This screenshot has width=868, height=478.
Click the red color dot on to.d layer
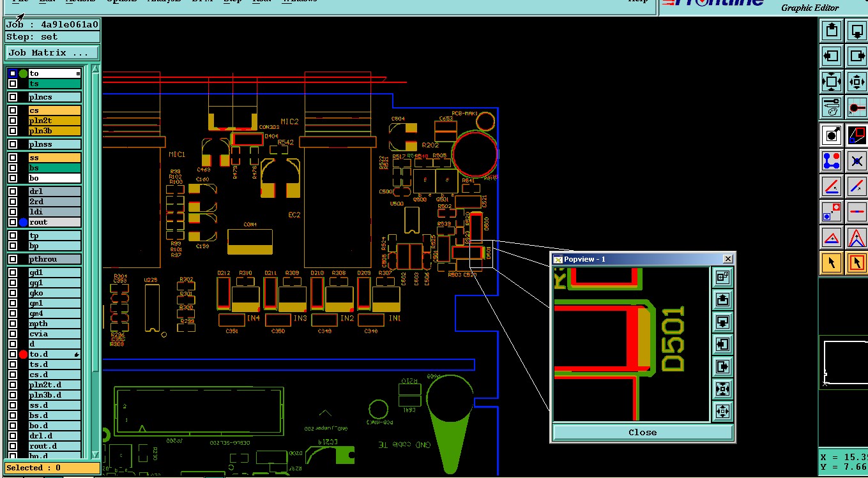(x=24, y=354)
